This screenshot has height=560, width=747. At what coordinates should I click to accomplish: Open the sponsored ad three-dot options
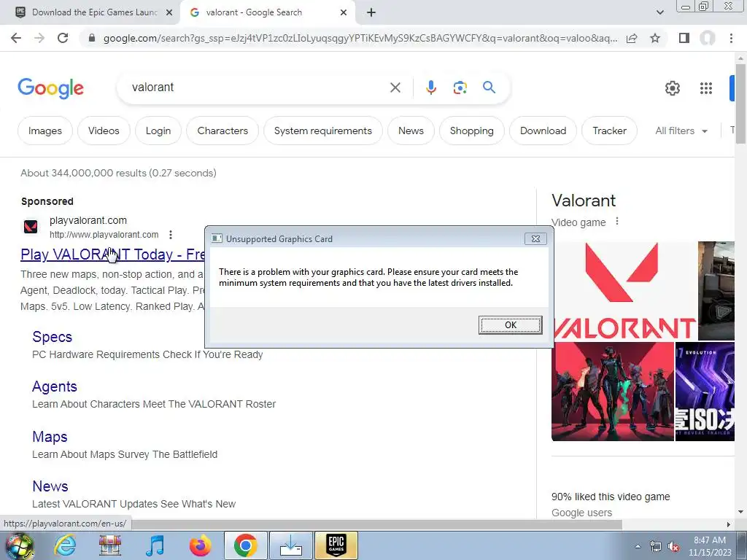pyautogui.click(x=171, y=234)
